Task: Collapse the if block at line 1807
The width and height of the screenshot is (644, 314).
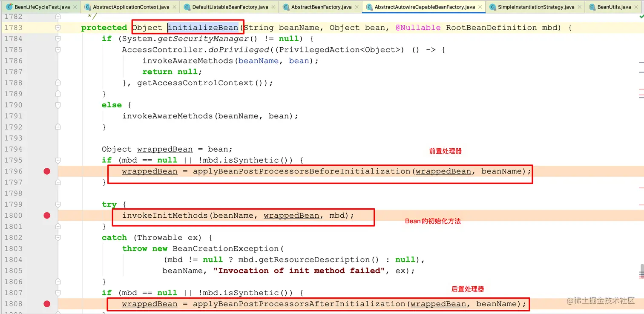Action: [58, 293]
